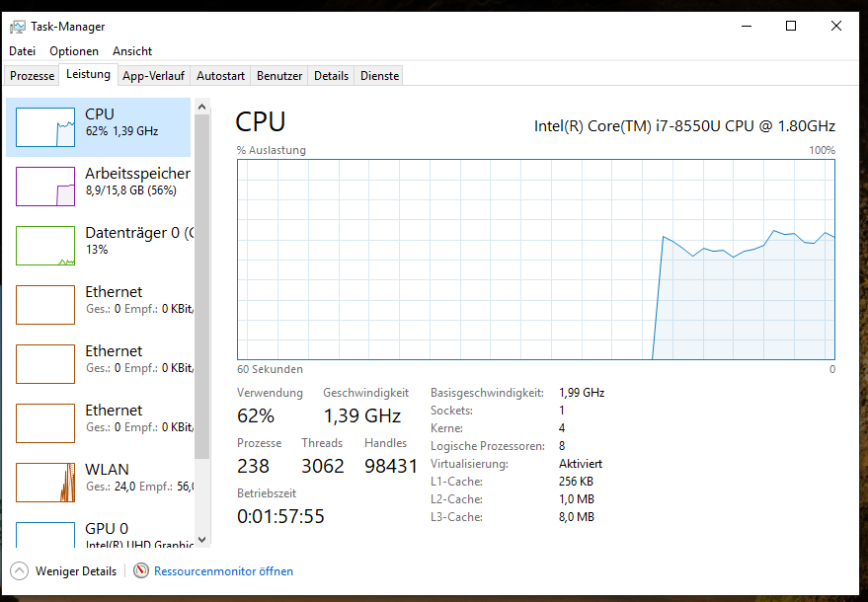The image size is (868, 602).
Task: Open the Datei menu
Action: [x=22, y=51]
